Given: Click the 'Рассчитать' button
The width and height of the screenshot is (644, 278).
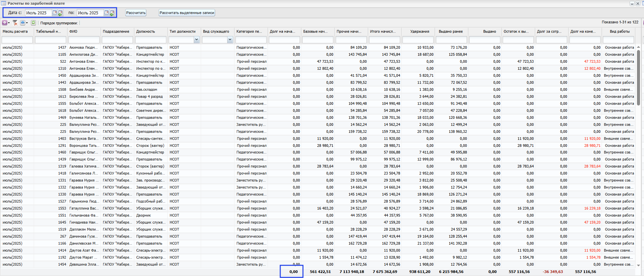Looking at the screenshot, I should coord(136,13).
